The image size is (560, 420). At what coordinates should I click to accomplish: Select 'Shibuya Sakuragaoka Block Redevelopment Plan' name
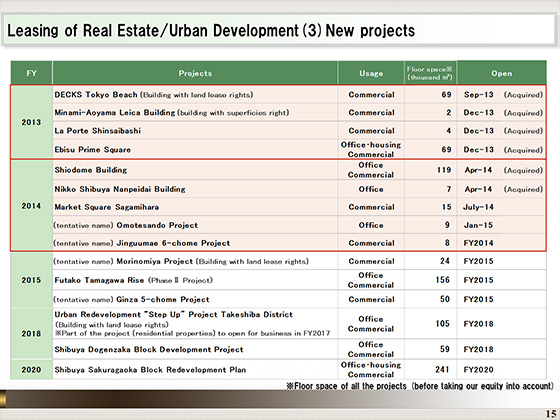point(150,370)
